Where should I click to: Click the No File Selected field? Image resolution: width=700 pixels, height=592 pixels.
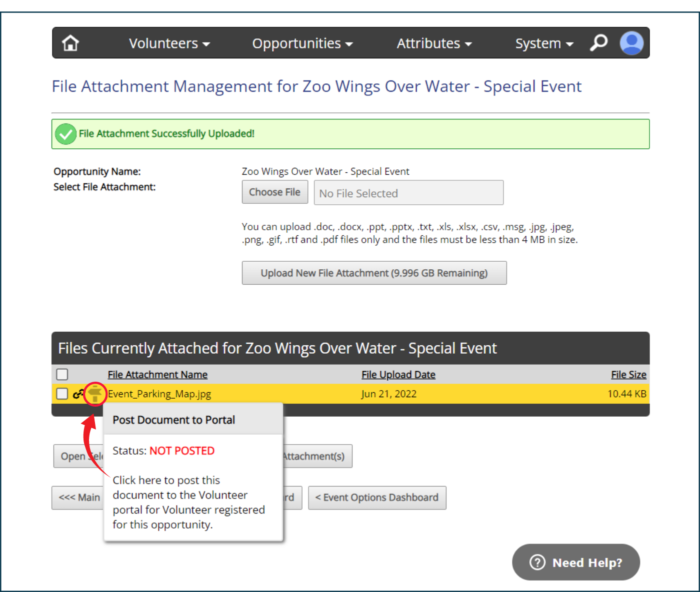(x=408, y=193)
